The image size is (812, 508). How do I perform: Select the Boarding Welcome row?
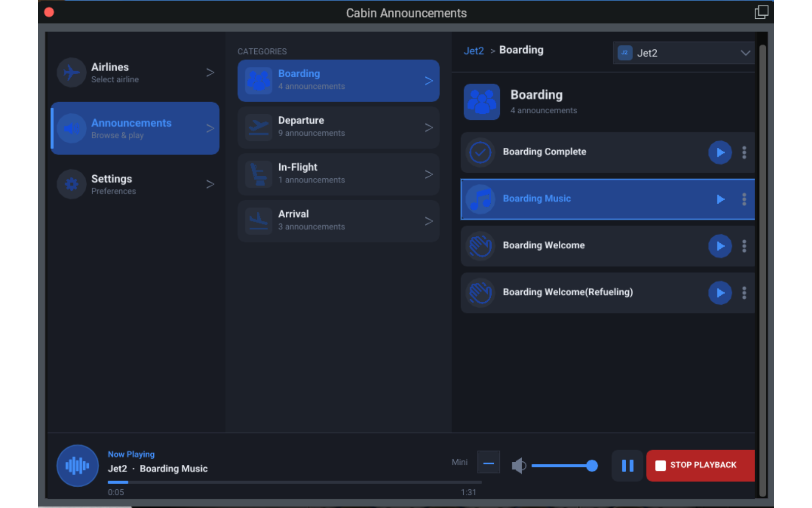607,246
